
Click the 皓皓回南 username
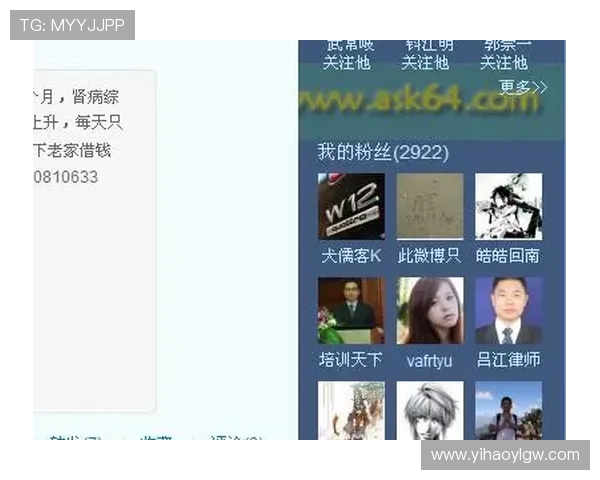click(x=508, y=256)
